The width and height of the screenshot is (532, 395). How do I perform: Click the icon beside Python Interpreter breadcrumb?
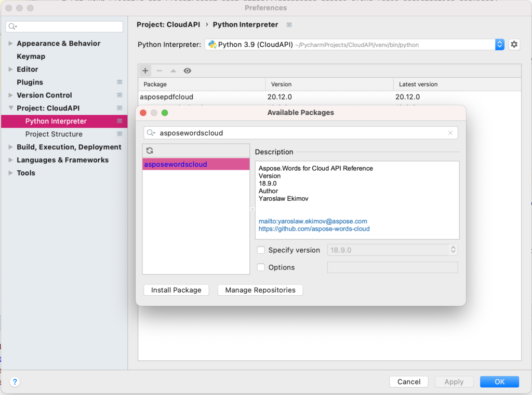pos(289,25)
